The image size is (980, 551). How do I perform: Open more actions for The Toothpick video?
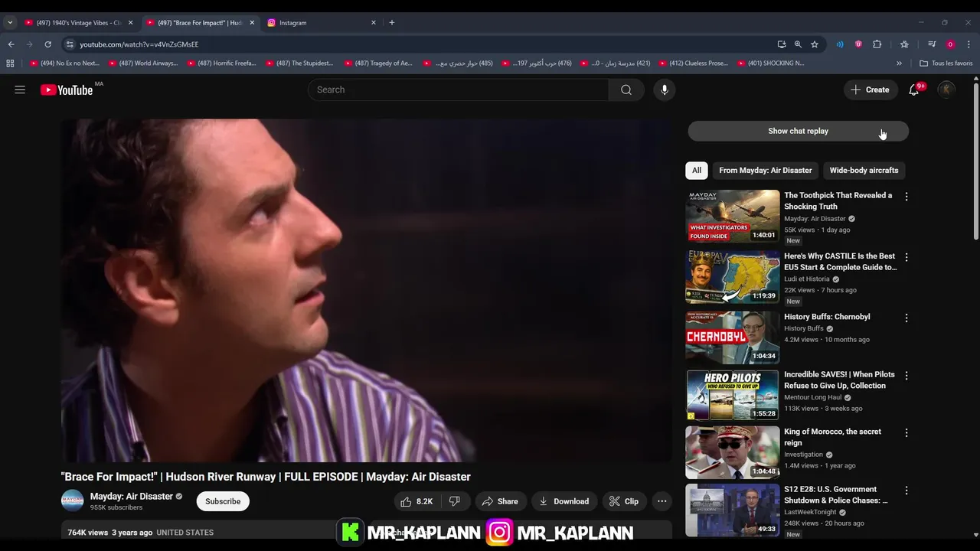click(x=906, y=197)
